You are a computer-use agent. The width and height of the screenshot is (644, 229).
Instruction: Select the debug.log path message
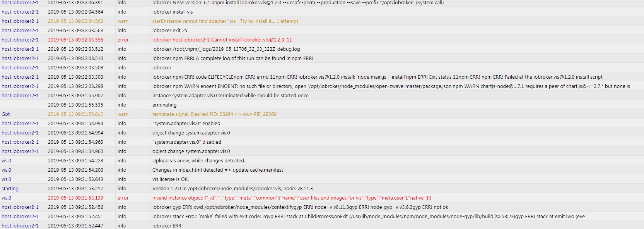coord(226,49)
